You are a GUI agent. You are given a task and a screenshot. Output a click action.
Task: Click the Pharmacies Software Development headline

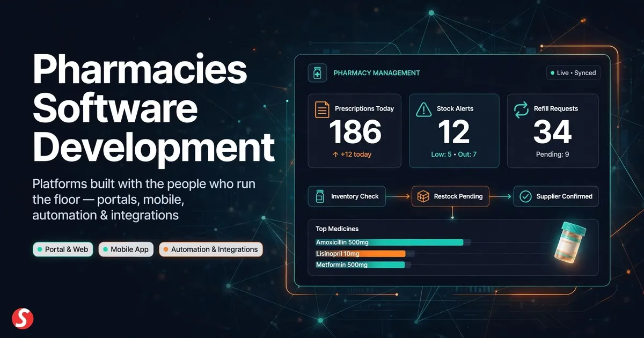(x=153, y=109)
